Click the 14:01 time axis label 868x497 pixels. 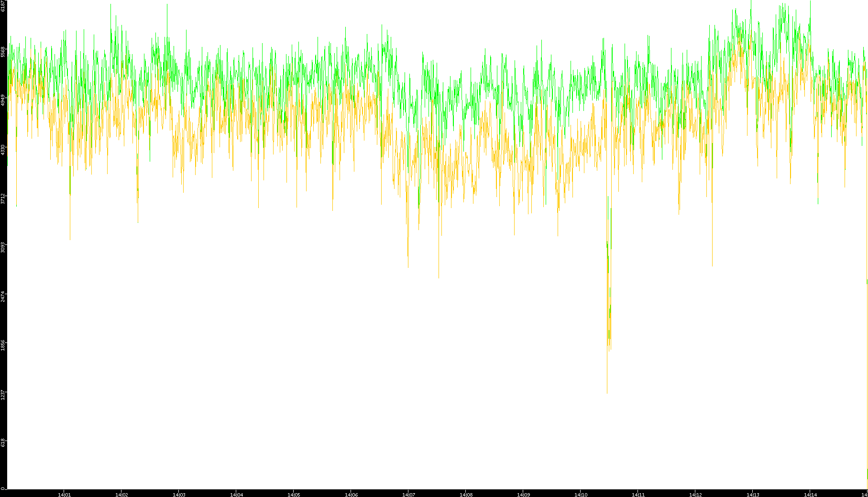[64, 494]
